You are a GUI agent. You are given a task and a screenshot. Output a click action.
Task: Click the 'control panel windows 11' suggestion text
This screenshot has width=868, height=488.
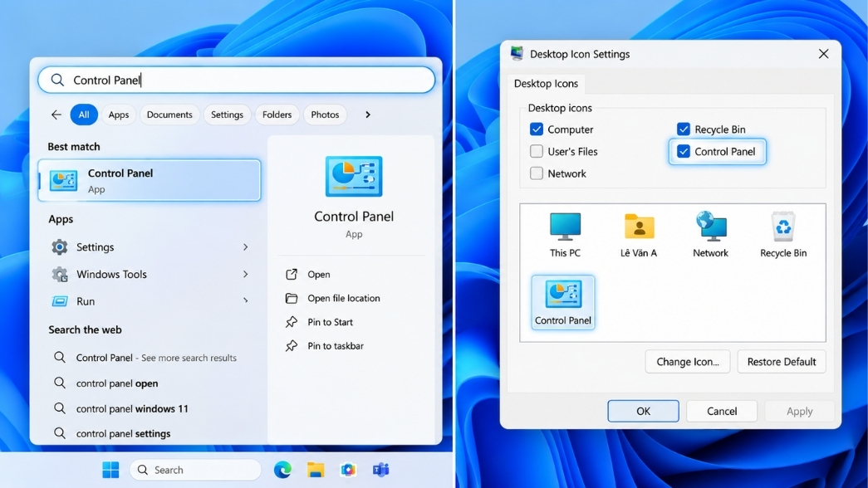pos(132,409)
